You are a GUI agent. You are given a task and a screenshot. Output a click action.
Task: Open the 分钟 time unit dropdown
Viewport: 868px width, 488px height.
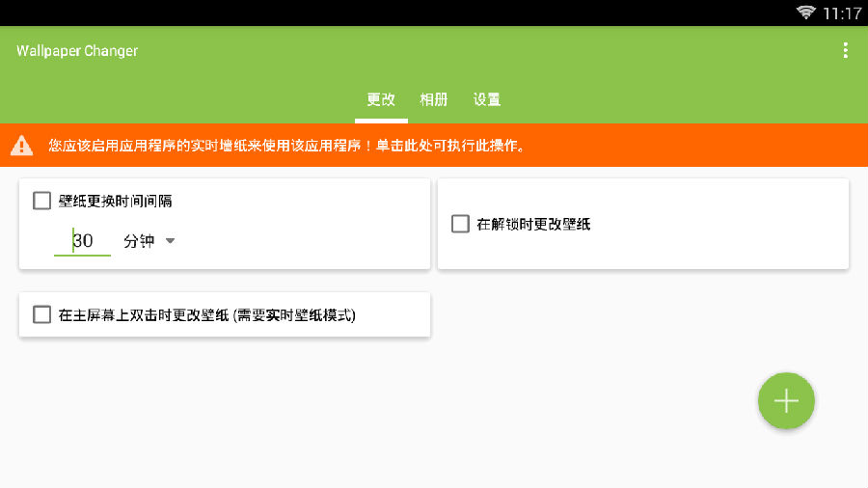(149, 241)
